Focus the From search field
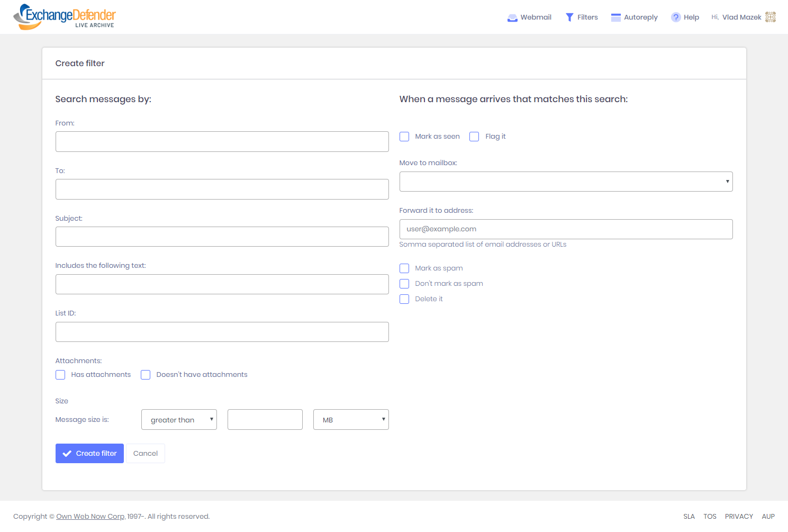This screenshot has height=532, width=788. (222, 142)
